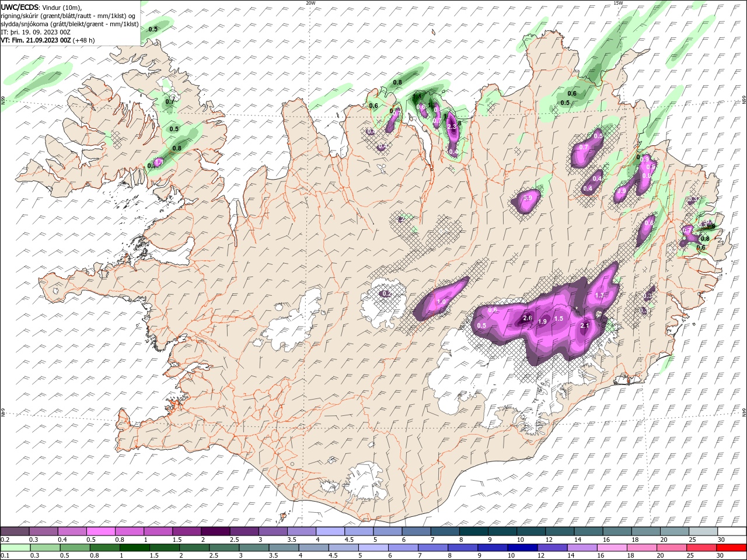This screenshot has width=747, height=560.
Task: Select the 0.3 swatch in the lower rain legend row
Action: pyautogui.click(x=45, y=548)
